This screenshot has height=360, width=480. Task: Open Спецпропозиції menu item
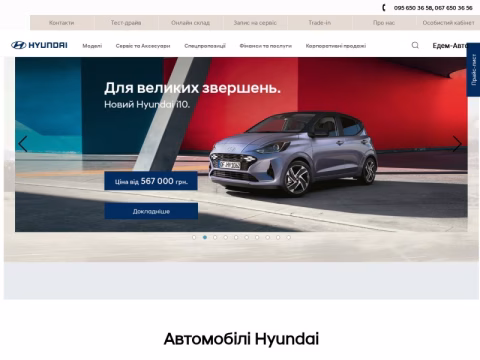[205, 46]
